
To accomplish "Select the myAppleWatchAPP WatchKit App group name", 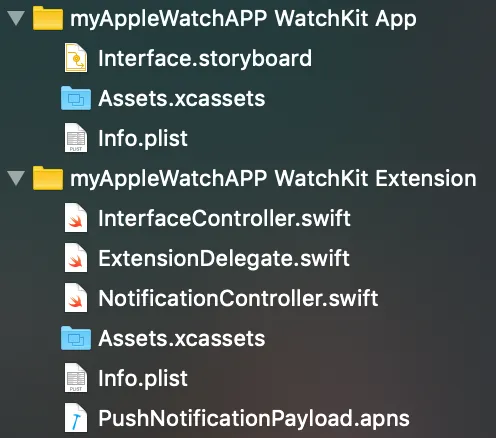I will pyautogui.click(x=243, y=19).
